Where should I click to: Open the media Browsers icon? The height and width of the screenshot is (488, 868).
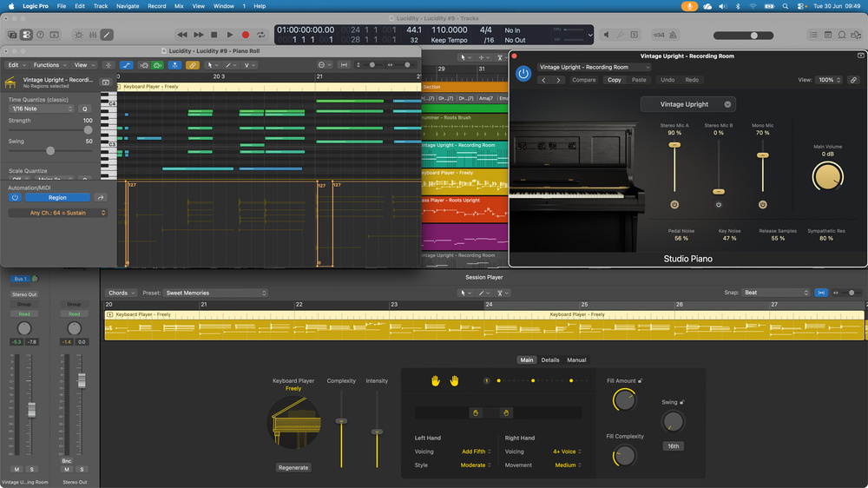point(856,35)
